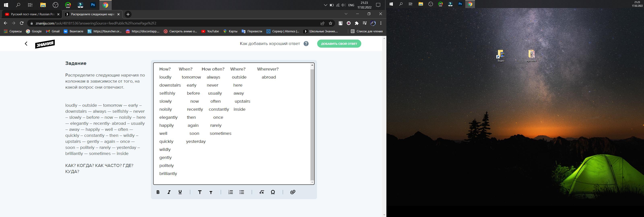
Task: Toggle underline formatting in editor toolbar
Action: pyautogui.click(x=180, y=192)
